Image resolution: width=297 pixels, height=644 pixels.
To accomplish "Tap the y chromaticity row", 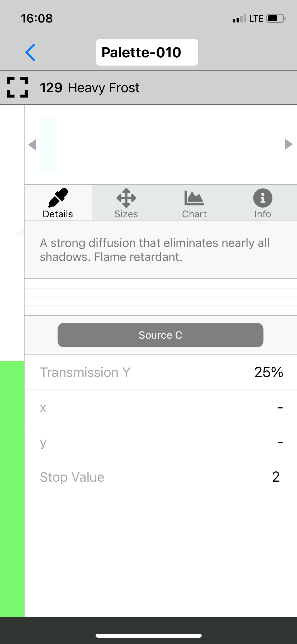I will (x=161, y=442).
